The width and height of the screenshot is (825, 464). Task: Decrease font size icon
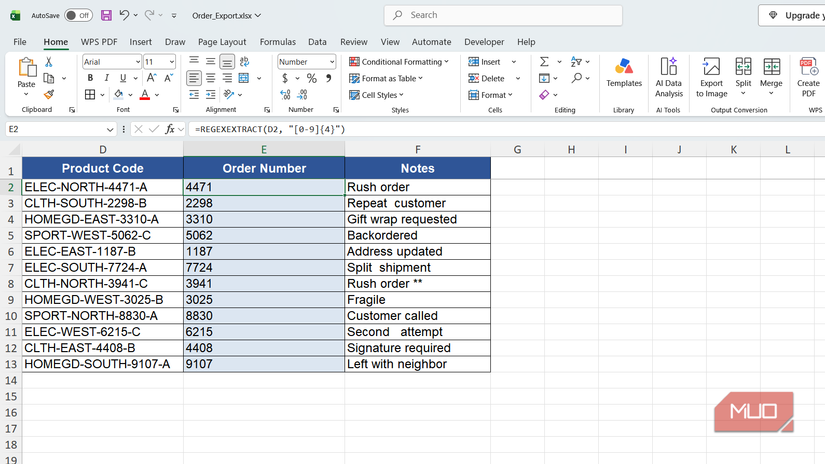[x=168, y=78]
